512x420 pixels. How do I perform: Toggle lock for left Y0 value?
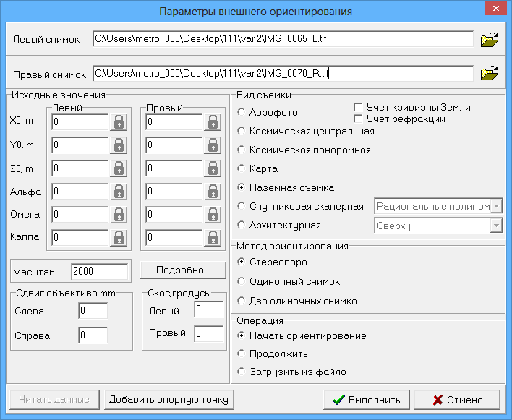pos(119,145)
